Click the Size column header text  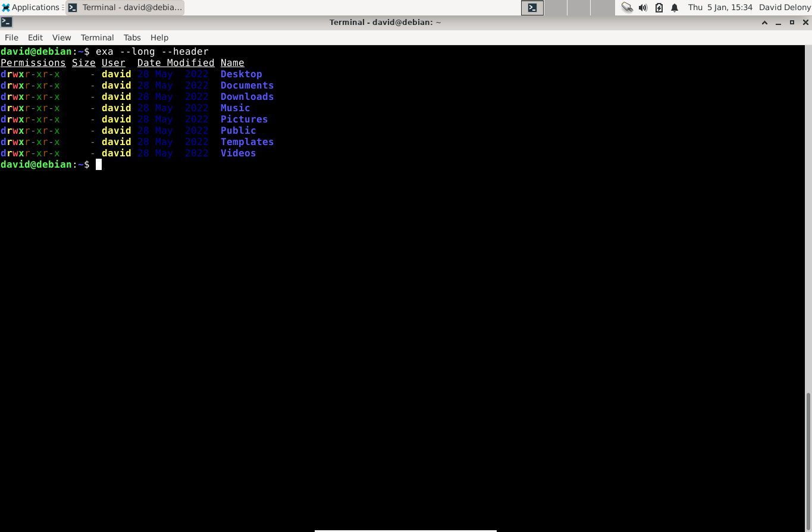(x=84, y=63)
